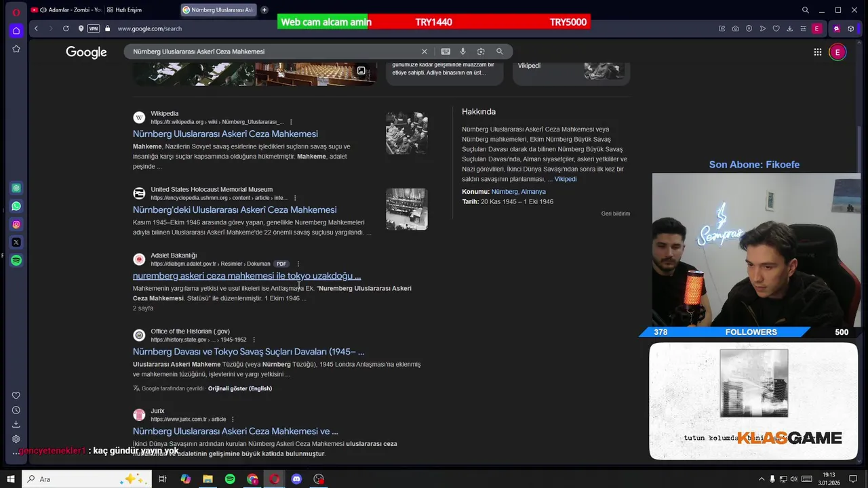Open File Explorer from the taskbar
The image size is (868, 488).
pyautogui.click(x=208, y=479)
